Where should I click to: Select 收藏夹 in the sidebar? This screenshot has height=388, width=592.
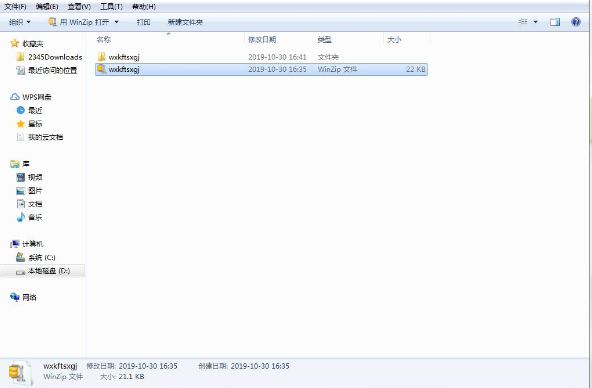click(33, 44)
